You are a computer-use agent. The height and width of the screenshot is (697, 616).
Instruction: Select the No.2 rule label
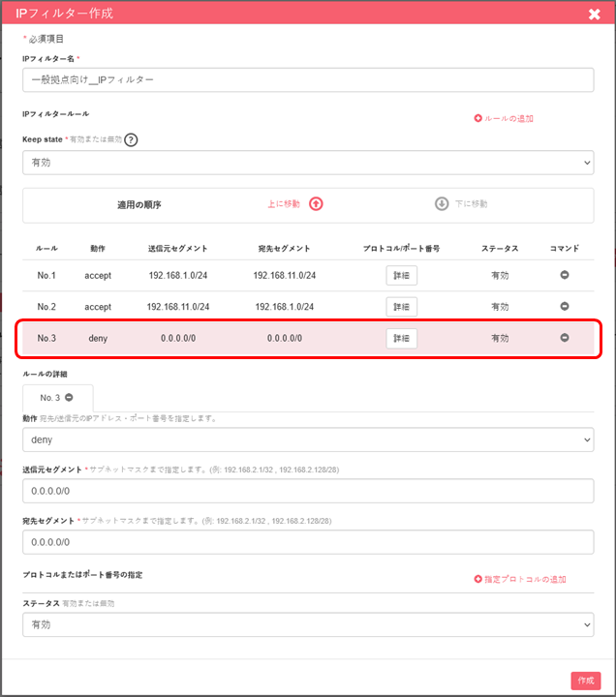coord(46,307)
